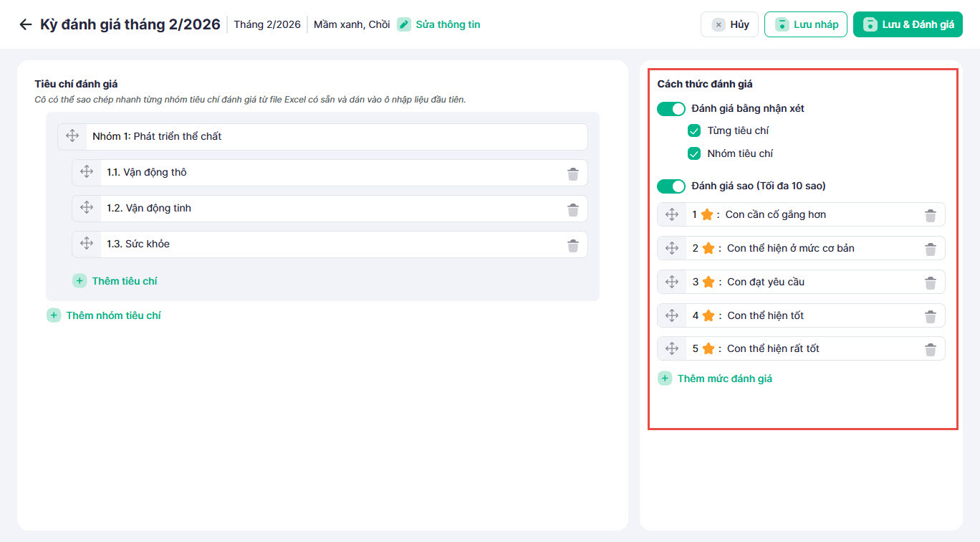Toggle Đánh giá bằng nhận xét switch
This screenshot has width=980, height=542.
tap(671, 109)
